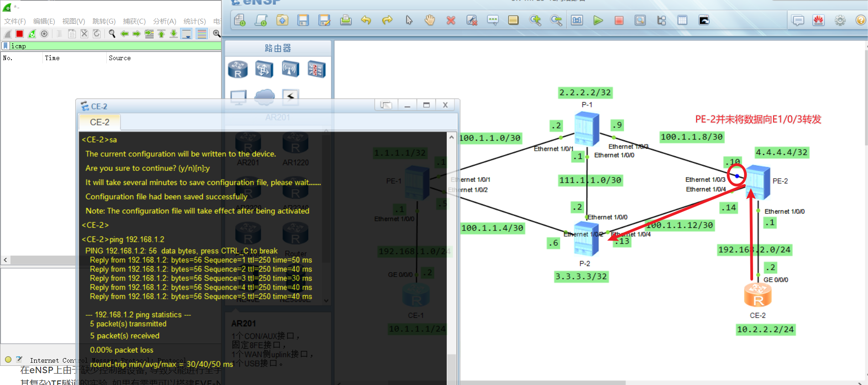The image size is (868, 385).
Task: Click the icmp display filter field
Action: click(x=115, y=46)
